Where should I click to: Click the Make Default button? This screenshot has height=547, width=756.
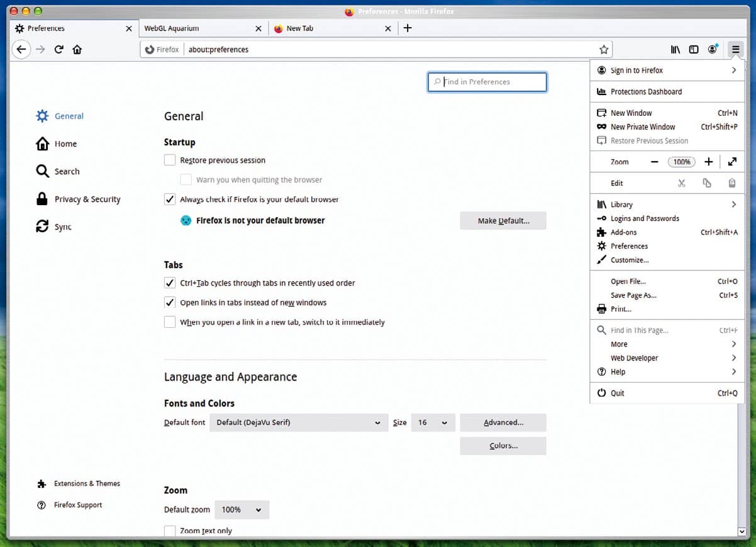click(503, 220)
